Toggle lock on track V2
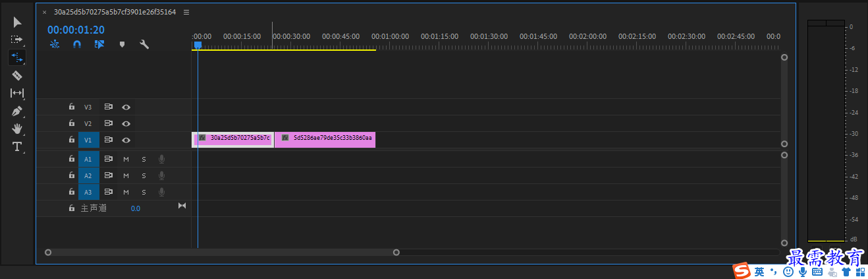Image resolution: width=868 pixels, height=279 pixels. point(71,123)
